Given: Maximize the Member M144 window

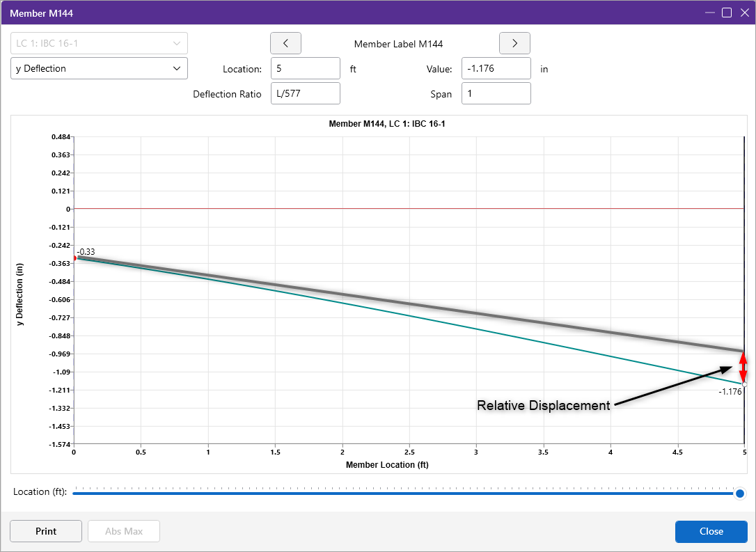Looking at the screenshot, I should [x=726, y=13].
